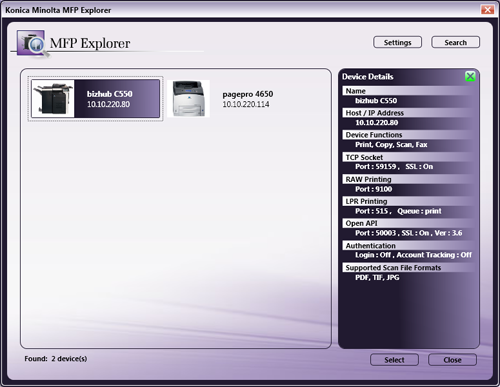Click the bizhub C550 device name in list
Viewport: 500px width, 387px height.
(110, 94)
